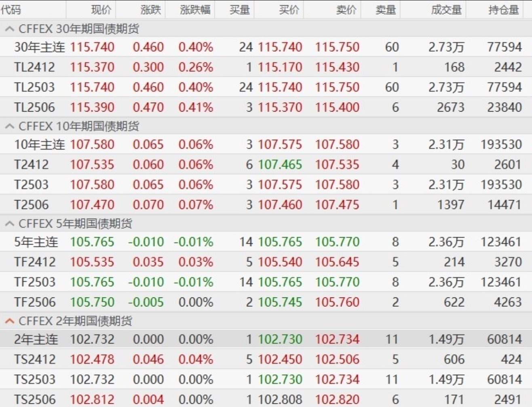The image size is (532, 407).
Task: Select the 30年主连 contract row
Action: point(39,47)
